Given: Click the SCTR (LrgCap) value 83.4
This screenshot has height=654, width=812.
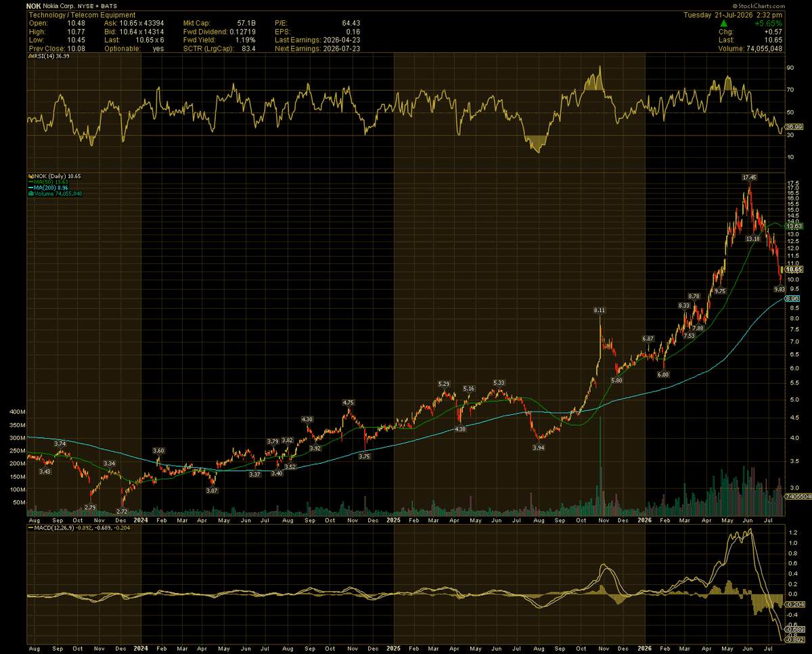Looking at the screenshot, I should pyautogui.click(x=249, y=47).
